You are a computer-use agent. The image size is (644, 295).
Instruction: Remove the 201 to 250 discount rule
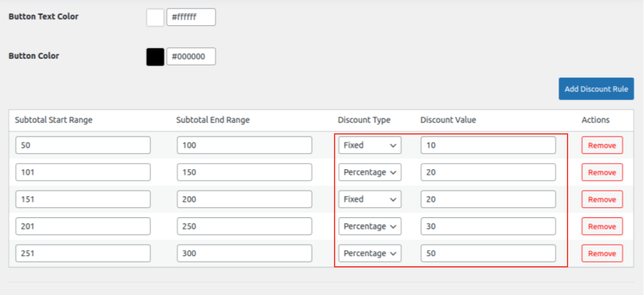tap(602, 227)
